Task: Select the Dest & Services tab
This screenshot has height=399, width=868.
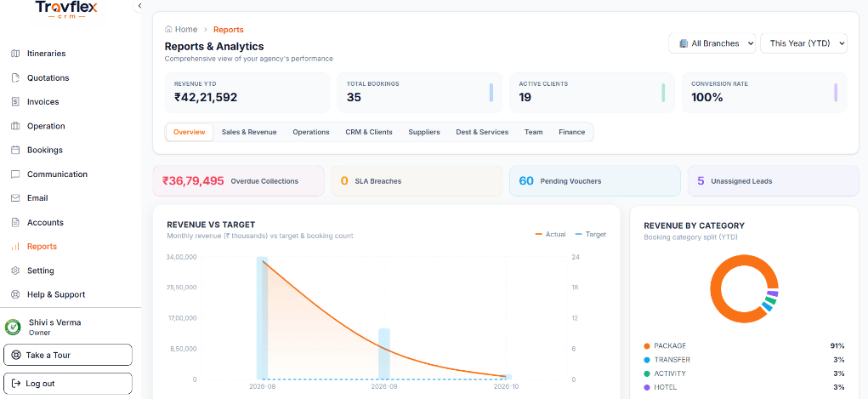Action: pos(482,132)
